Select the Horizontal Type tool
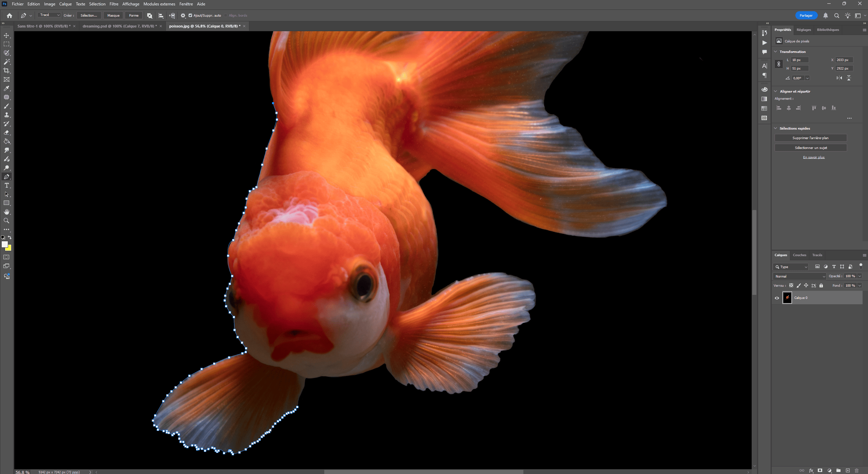868x474 pixels. pos(6,185)
